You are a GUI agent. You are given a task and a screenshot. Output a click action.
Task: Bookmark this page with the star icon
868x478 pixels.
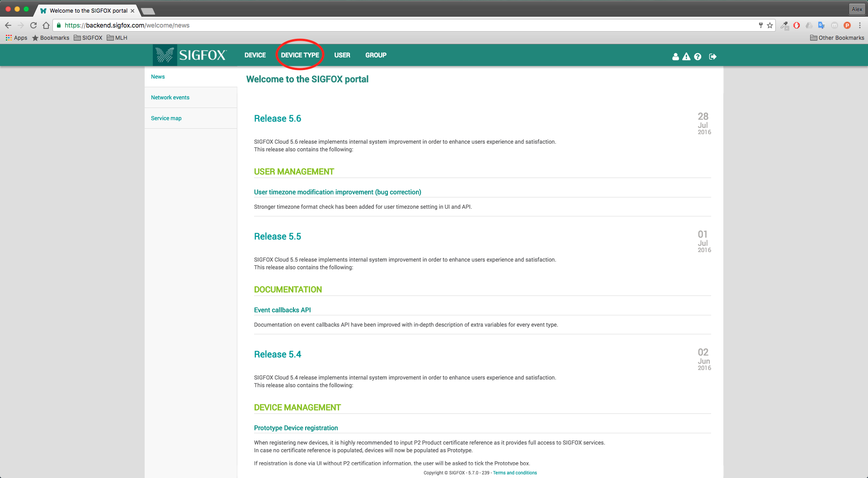[770, 25]
